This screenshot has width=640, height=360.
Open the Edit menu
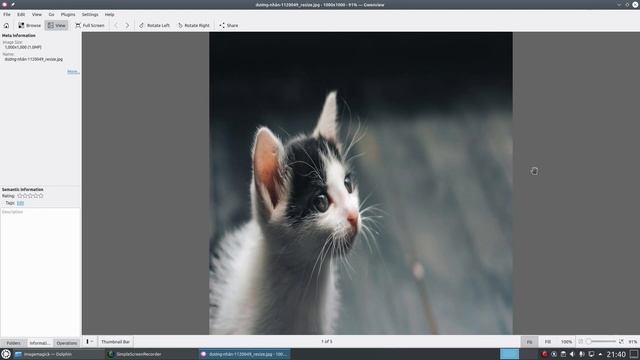pyautogui.click(x=21, y=14)
